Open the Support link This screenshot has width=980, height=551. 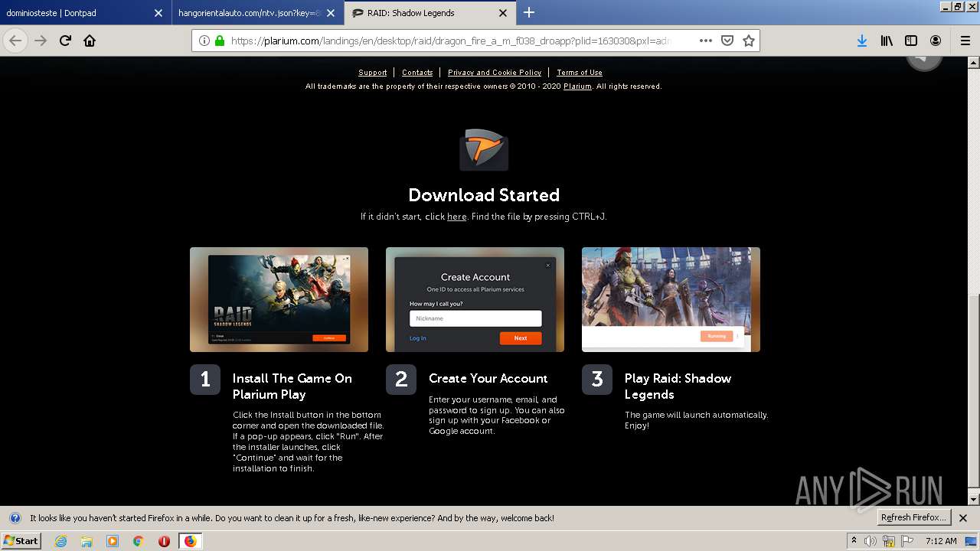(x=373, y=73)
